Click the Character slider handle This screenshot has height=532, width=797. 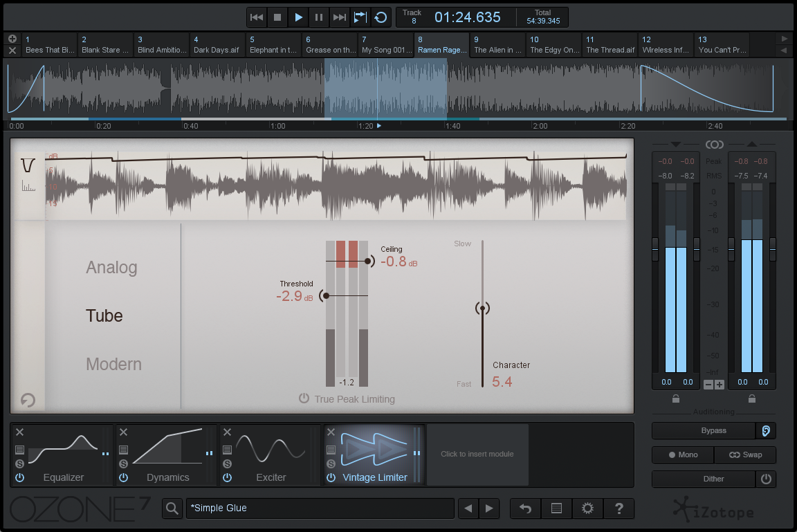(483, 309)
